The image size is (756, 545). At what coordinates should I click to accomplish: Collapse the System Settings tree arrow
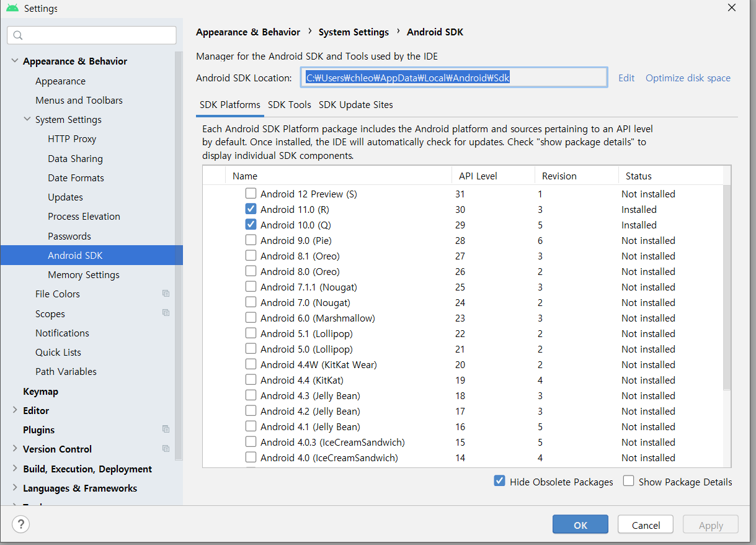27,119
